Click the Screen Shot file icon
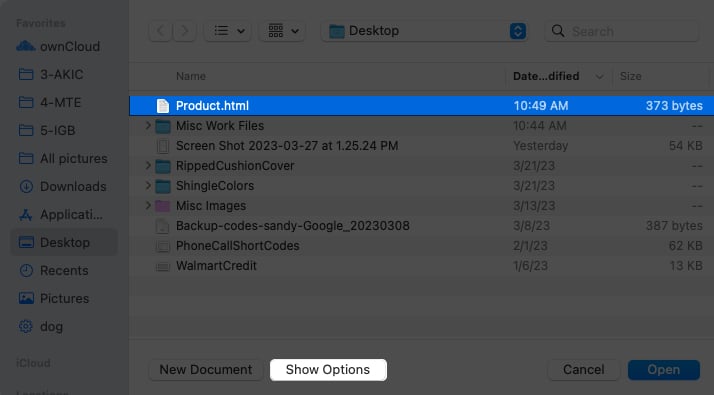The width and height of the screenshot is (714, 395). [x=163, y=146]
